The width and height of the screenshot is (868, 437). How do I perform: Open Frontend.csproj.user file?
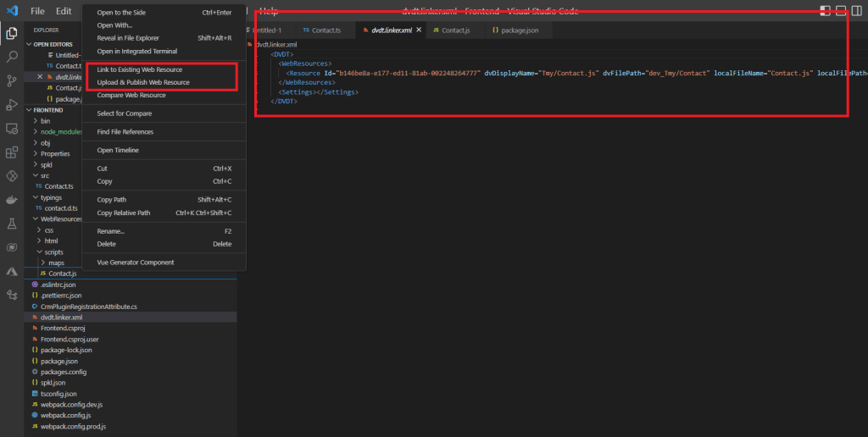pyautogui.click(x=70, y=339)
